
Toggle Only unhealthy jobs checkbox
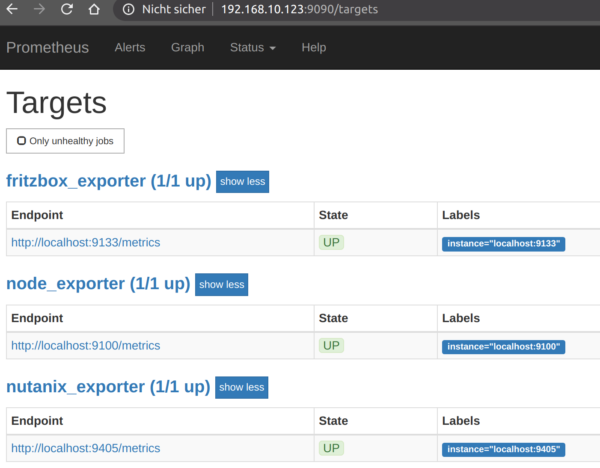point(21,141)
